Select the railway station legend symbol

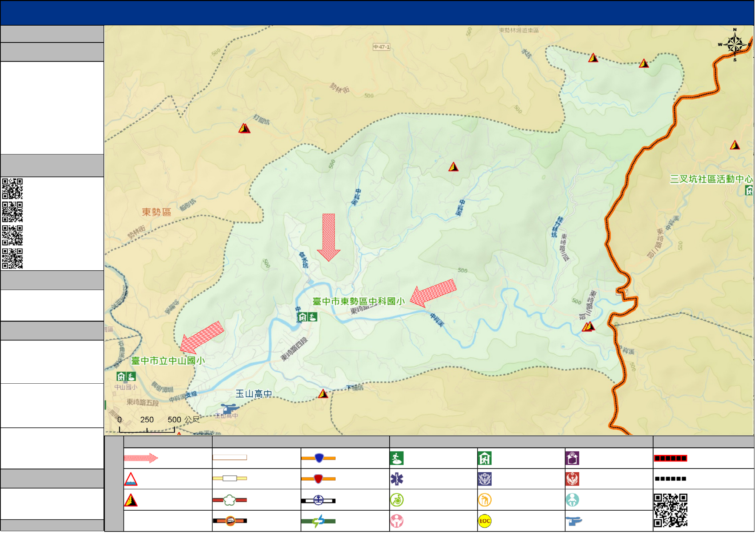point(318,501)
